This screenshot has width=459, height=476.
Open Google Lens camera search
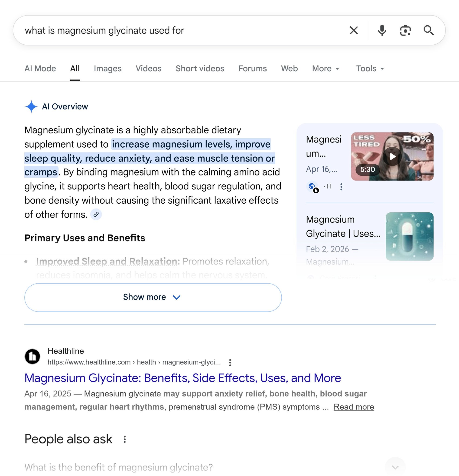pos(405,30)
